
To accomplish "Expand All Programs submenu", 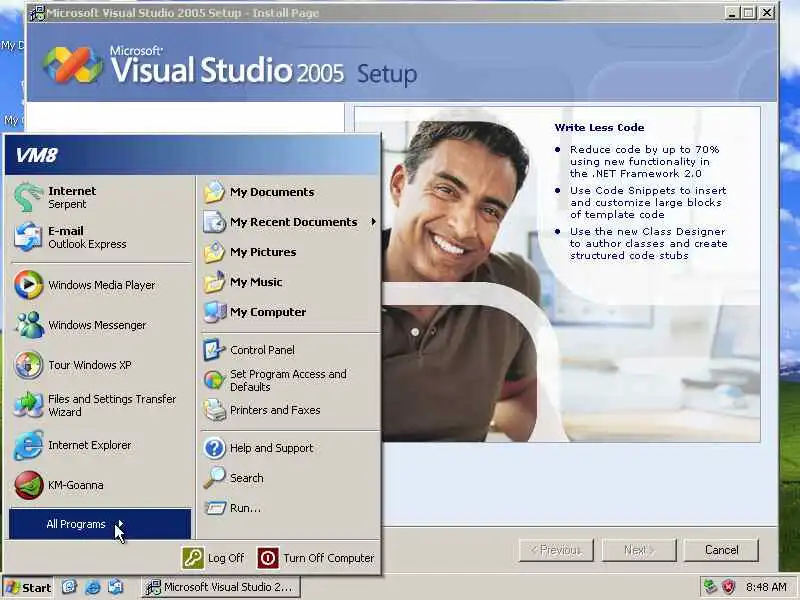I will point(100,524).
